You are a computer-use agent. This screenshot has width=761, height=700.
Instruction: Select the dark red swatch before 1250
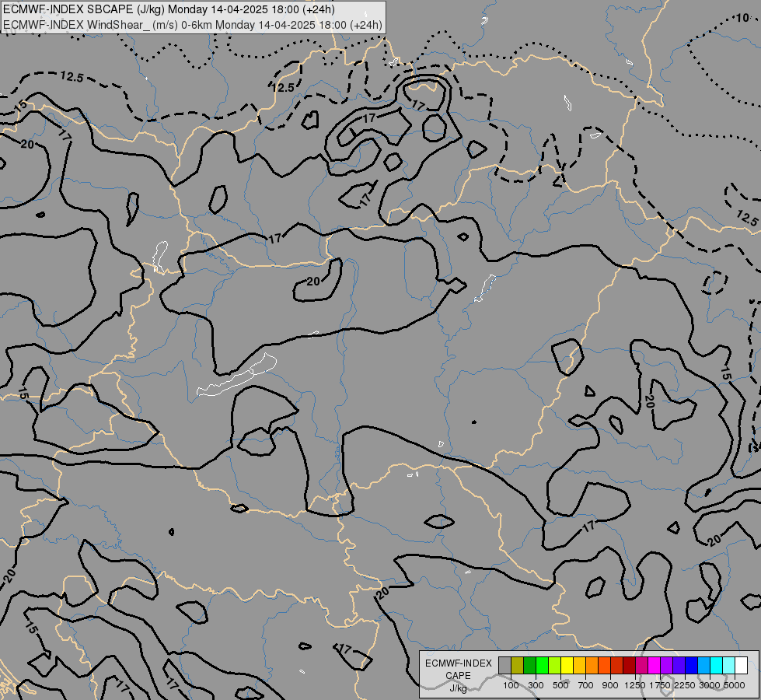tap(629, 666)
